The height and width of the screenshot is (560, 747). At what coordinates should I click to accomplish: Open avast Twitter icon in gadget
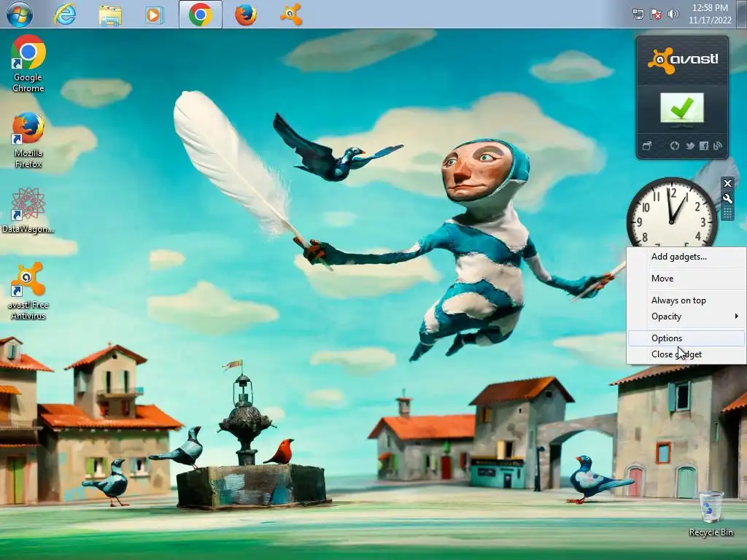click(689, 146)
